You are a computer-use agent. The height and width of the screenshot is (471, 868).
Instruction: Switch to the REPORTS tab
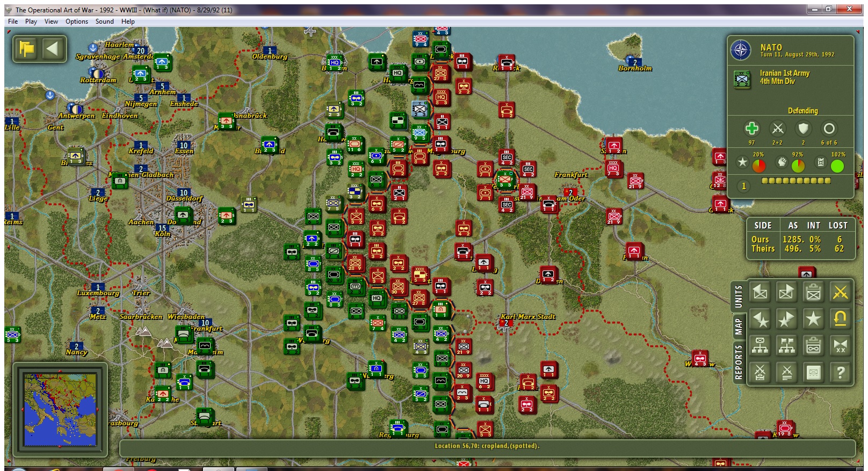point(739,362)
